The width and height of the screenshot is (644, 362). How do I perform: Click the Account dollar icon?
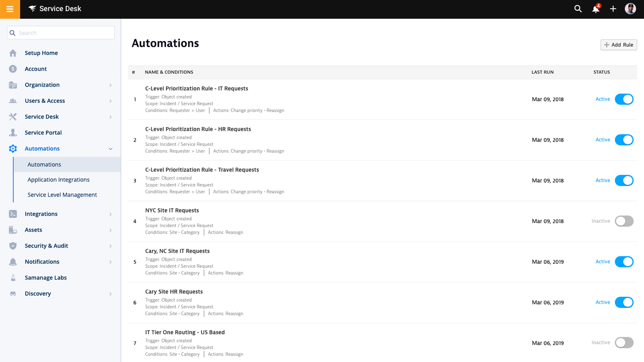pyautogui.click(x=13, y=69)
